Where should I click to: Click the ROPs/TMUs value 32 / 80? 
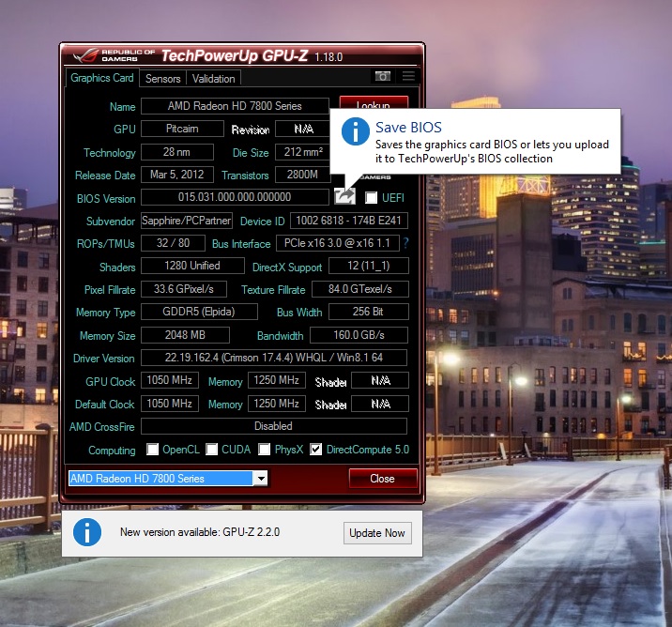[x=173, y=243]
